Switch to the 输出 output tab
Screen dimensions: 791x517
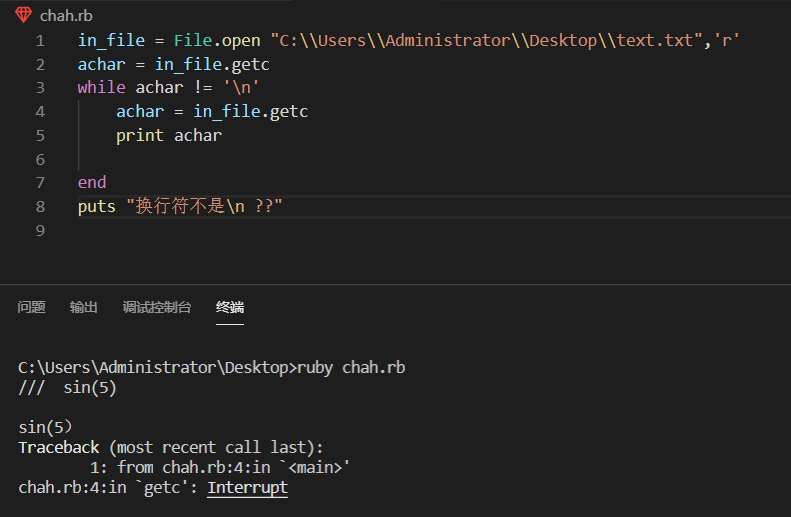[84, 307]
